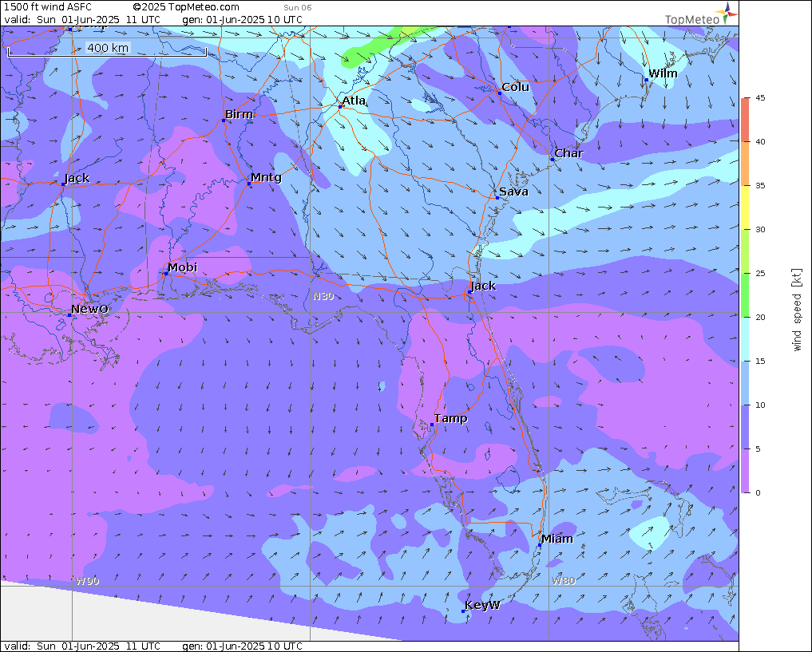Click the "Sun 06" label in header

(x=298, y=8)
